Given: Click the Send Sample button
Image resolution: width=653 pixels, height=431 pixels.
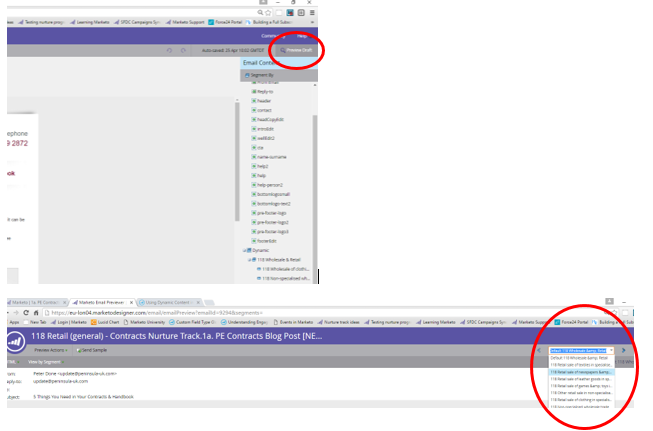Looking at the screenshot, I should [92, 350].
